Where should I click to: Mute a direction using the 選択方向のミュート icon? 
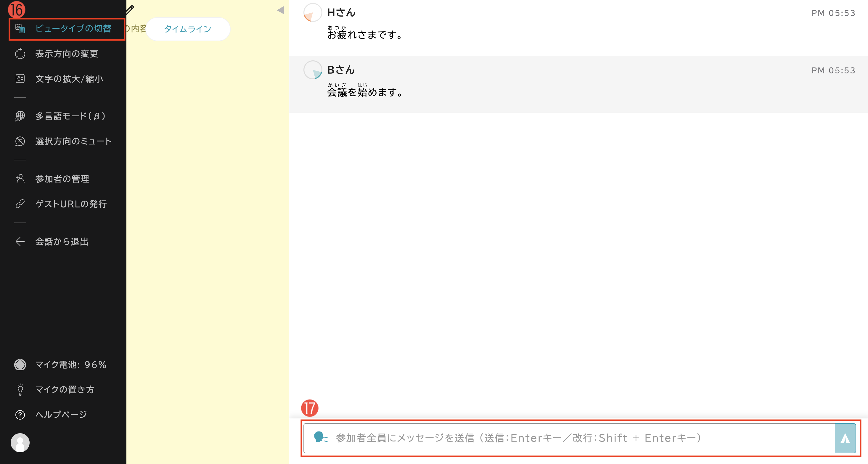[20, 141]
